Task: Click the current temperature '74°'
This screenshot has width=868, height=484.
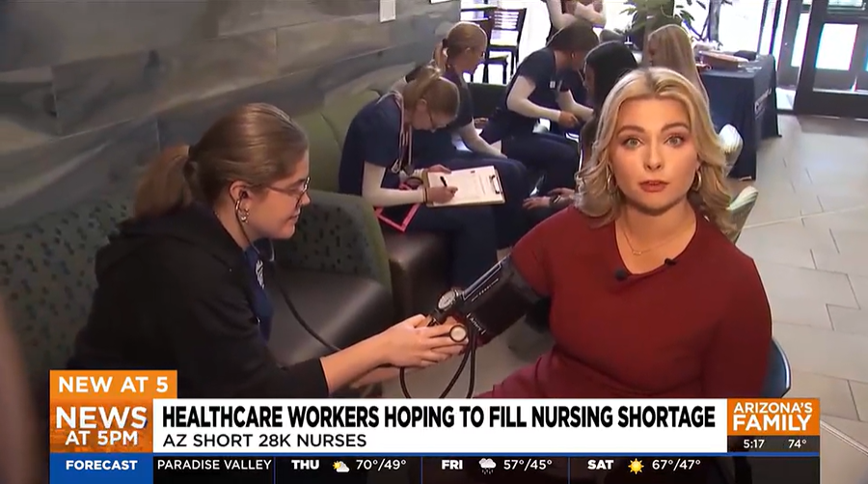Action: pyautogui.click(x=798, y=444)
